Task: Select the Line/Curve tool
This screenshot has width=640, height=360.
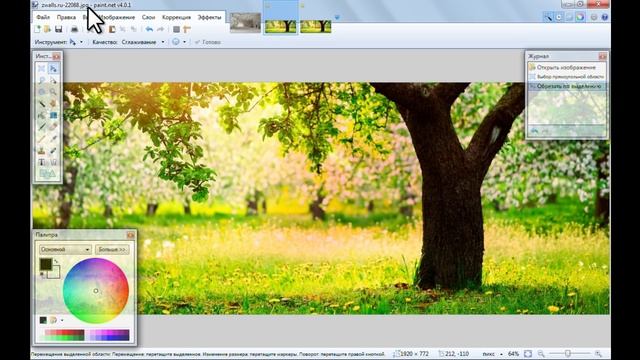Action: pyautogui.click(x=53, y=162)
